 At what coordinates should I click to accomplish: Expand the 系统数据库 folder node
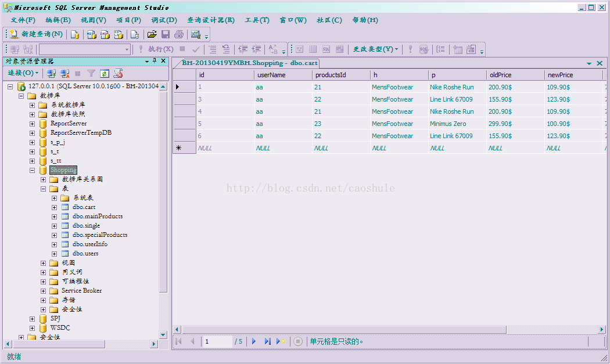pyautogui.click(x=33, y=105)
